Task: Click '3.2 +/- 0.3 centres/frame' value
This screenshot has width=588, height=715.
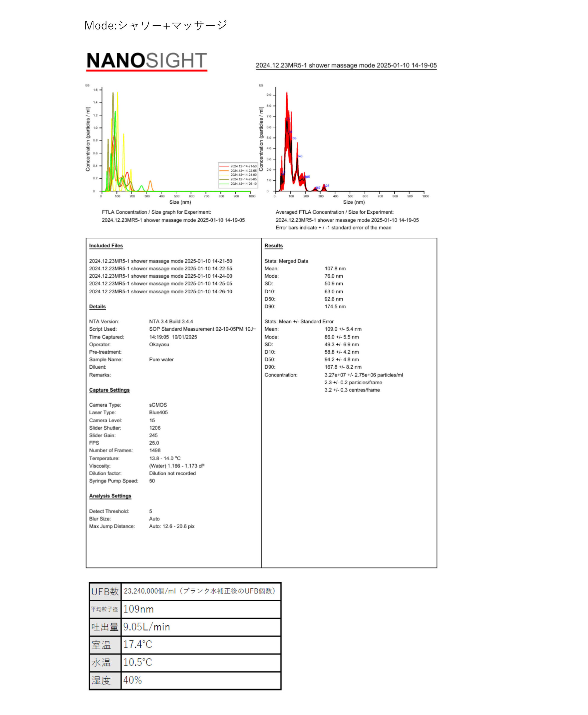Action: (x=352, y=390)
